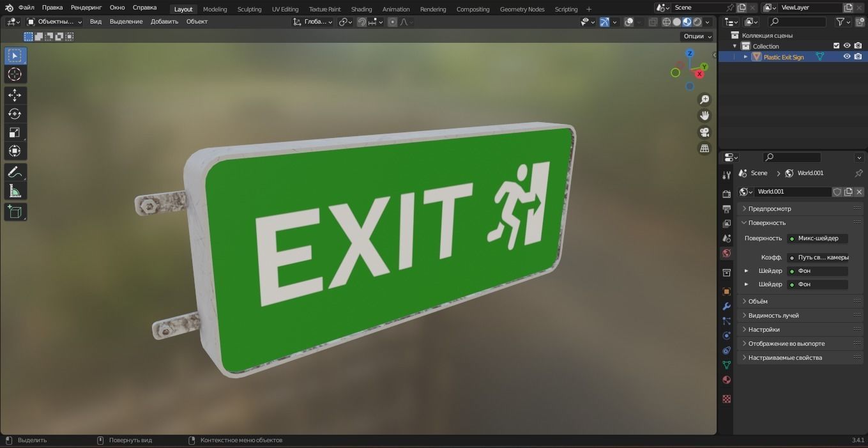Select the Annotate pencil tool

[x=15, y=172]
